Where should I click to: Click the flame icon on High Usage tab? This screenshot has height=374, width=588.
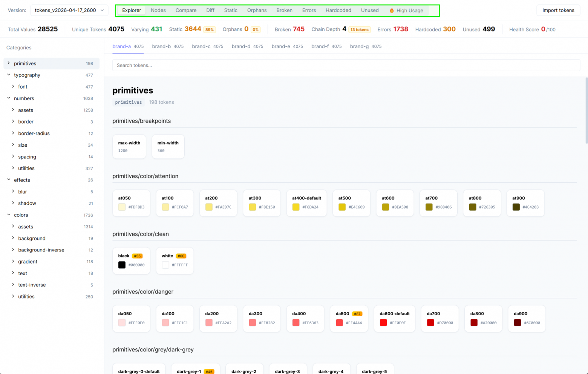coord(392,11)
